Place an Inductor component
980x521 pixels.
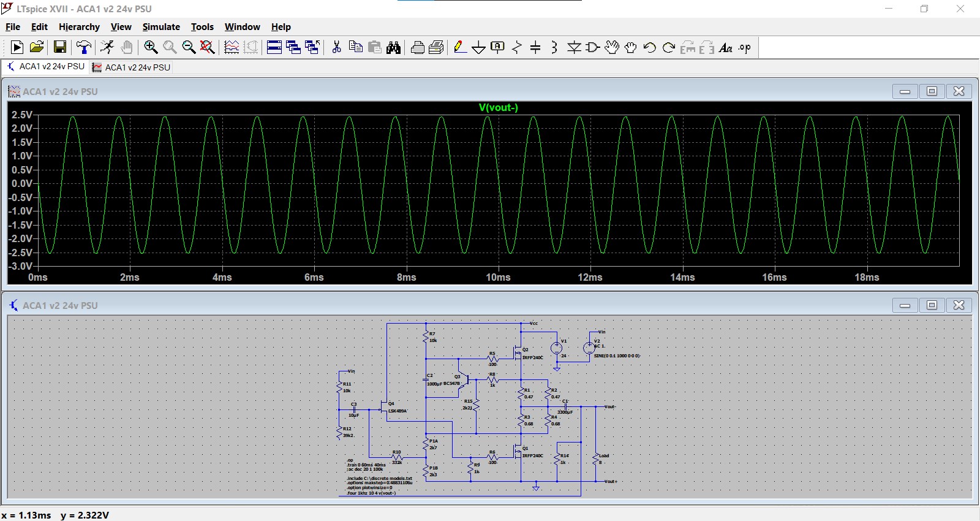click(x=554, y=47)
